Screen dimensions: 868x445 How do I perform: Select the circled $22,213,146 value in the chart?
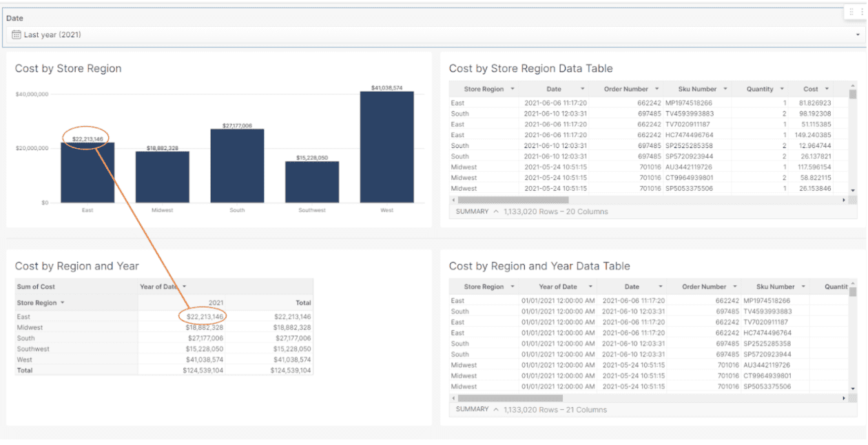click(x=86, y=137)
